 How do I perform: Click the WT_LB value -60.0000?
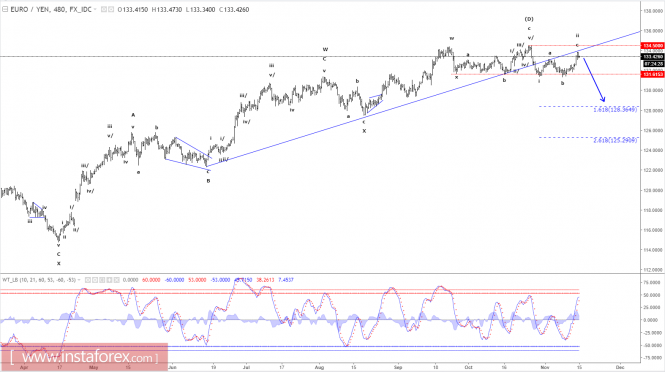point(174,280)
